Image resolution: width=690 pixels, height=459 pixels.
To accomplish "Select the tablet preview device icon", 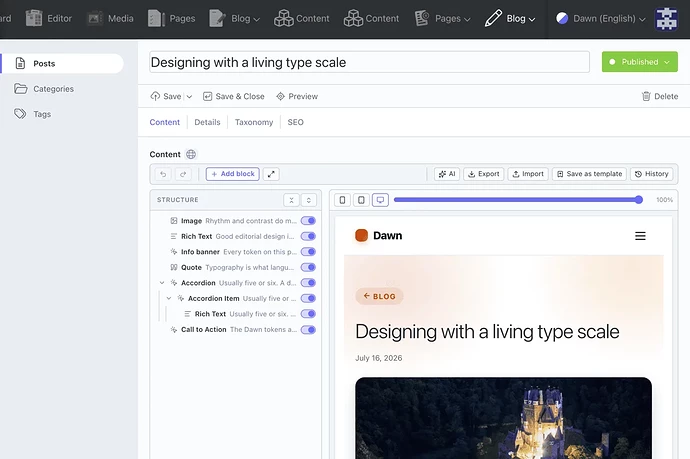I will [x=361, y=200].
